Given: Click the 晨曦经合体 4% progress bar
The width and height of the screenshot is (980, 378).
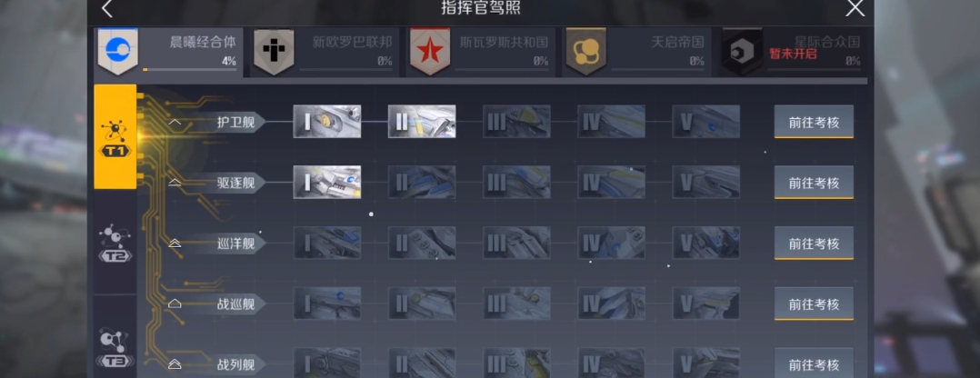Looking at the screenshot, I should point(189,70).
